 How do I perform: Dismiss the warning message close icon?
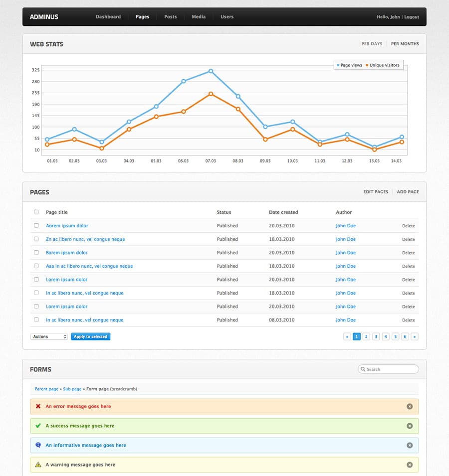[x=410, y=465]
